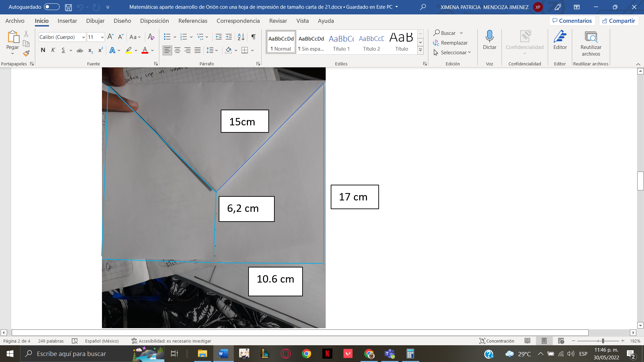Select the Cursiva (italic) icon
This screenshot has width=644, height=362.
(x=53, y=50)
